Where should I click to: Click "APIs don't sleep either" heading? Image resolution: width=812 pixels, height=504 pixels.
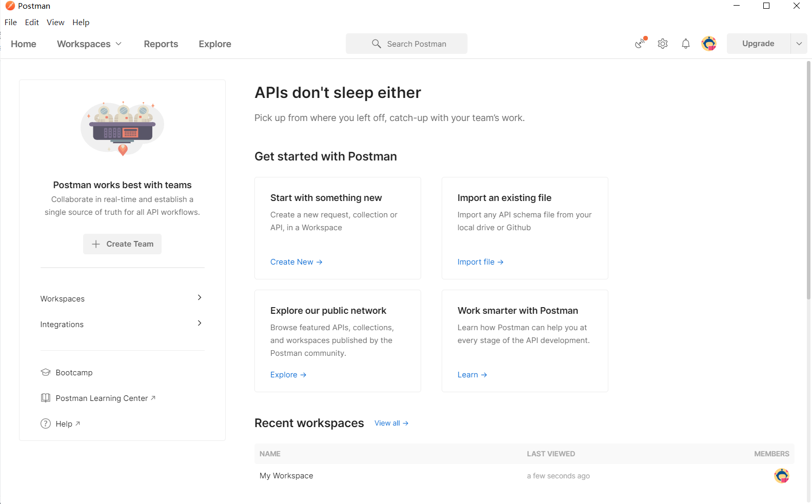pyautogui.click(x=338, y=93)
